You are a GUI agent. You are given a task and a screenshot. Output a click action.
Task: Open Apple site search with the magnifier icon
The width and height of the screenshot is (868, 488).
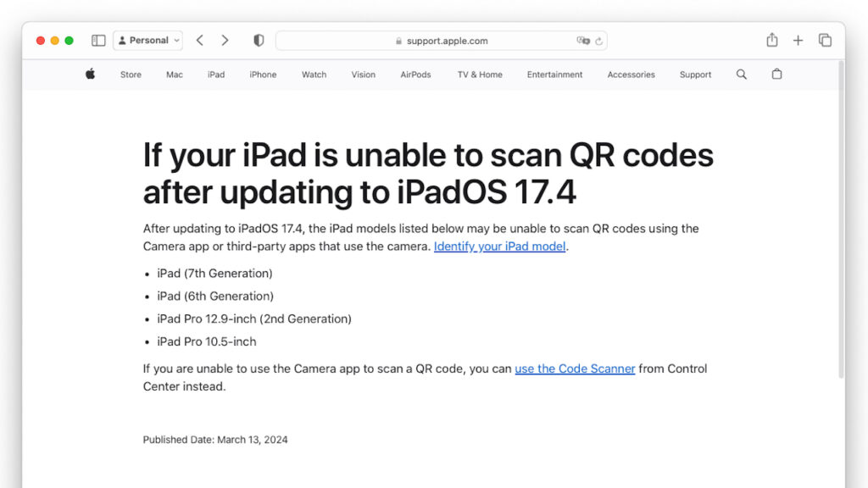coord(741,75)
